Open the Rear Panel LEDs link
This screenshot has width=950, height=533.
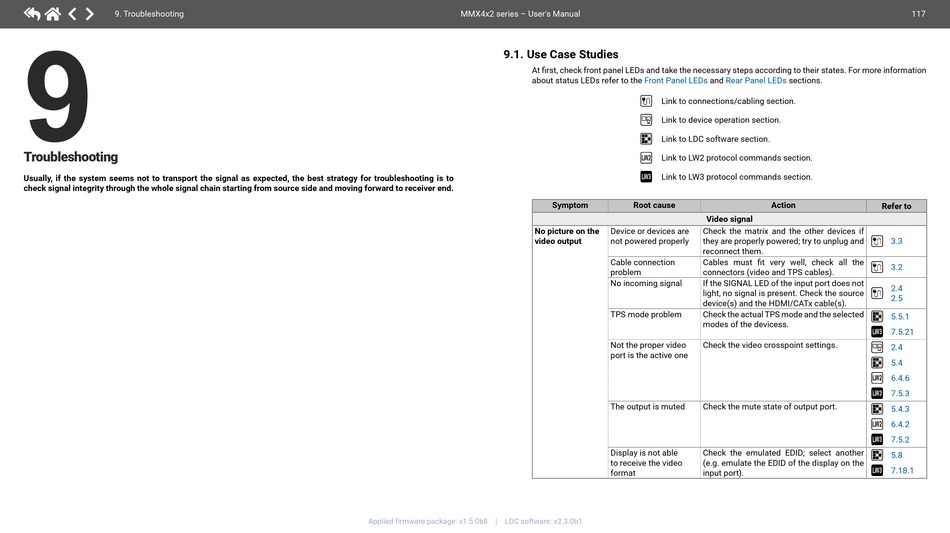[756, 81]
